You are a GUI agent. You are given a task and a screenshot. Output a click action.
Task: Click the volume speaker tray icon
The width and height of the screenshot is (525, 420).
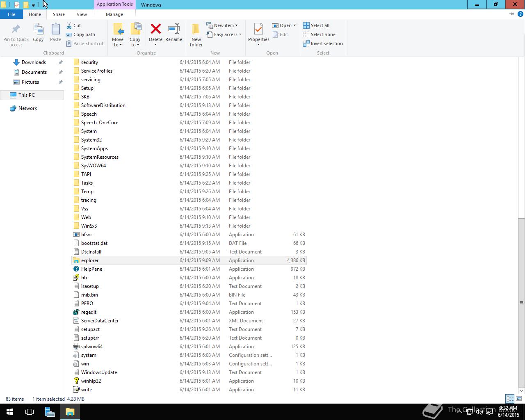[479, 412]
